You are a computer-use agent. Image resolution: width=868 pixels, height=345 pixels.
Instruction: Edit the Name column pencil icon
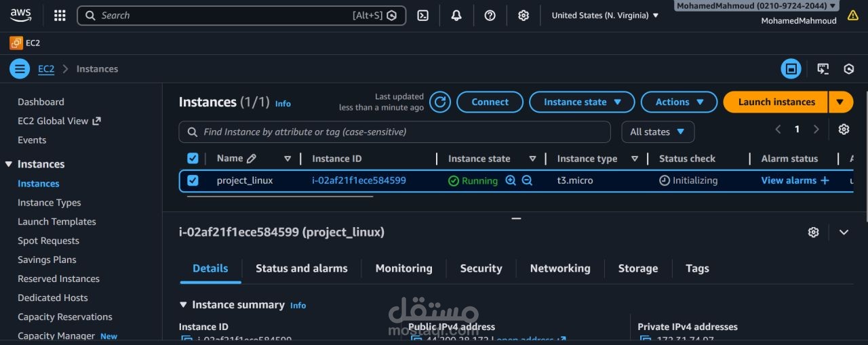point(252,159)
